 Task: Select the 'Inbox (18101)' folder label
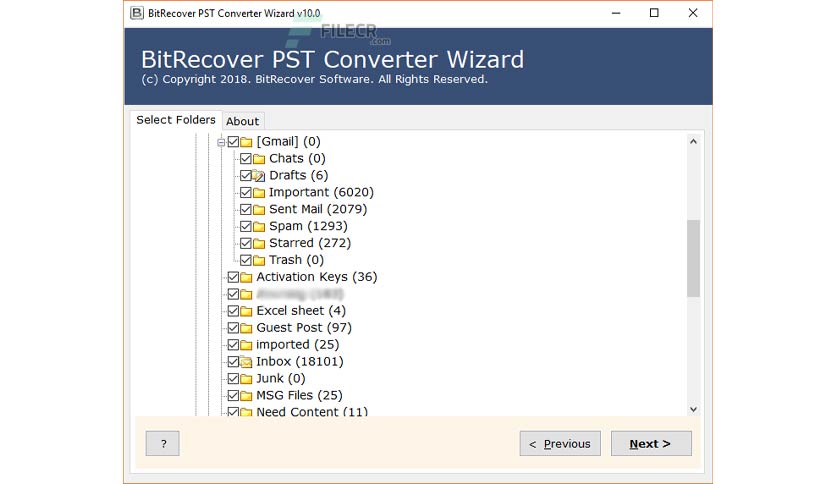click(300, 362)
